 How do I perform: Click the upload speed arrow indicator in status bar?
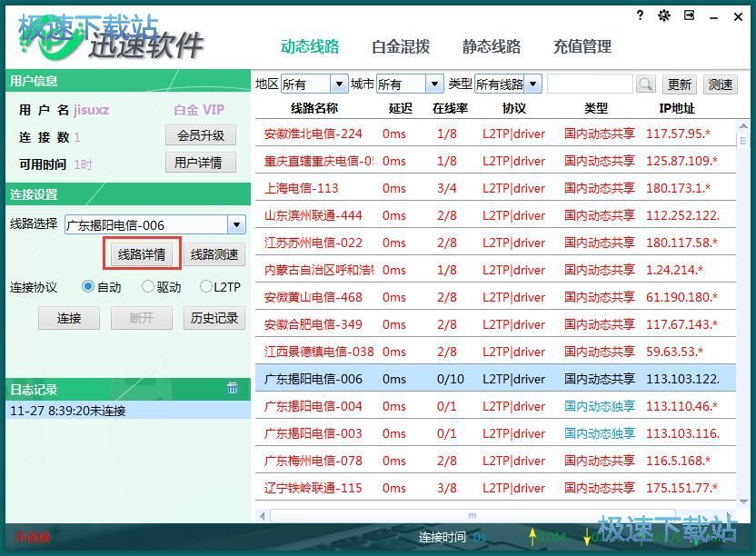point(534,537)
